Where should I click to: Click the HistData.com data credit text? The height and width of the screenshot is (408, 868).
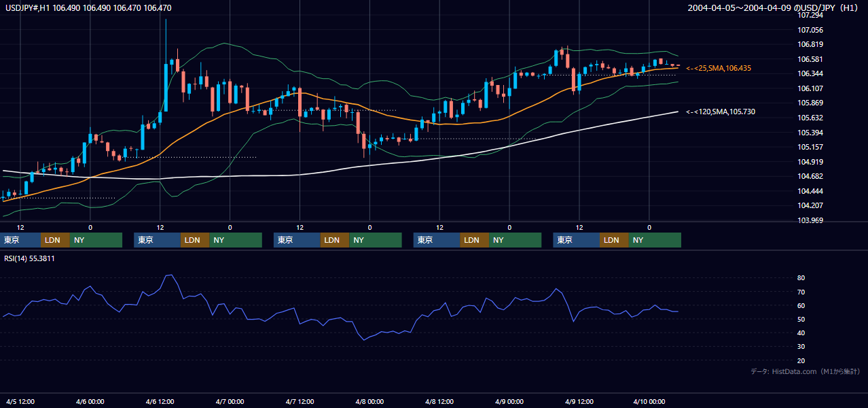[805, 371]
